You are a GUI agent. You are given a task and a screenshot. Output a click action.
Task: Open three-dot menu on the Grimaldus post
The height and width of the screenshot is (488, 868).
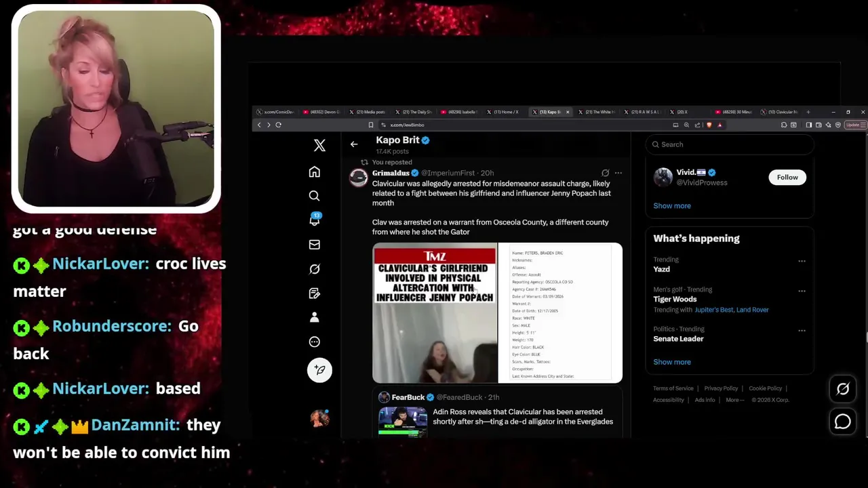(x=618, y=173)
